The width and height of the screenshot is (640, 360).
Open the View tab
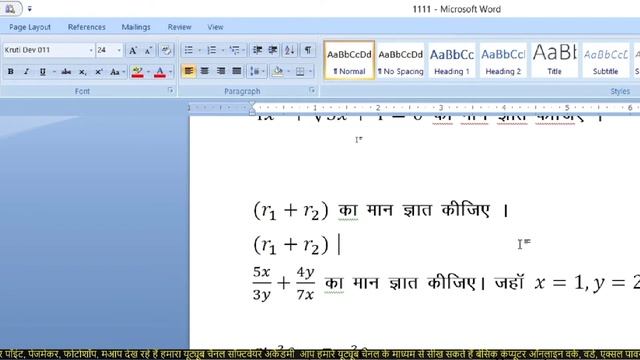point(215,27)
